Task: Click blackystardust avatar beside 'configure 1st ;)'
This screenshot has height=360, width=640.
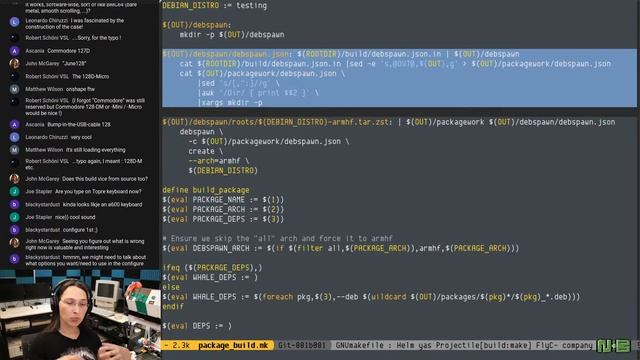Action: click(14, 230)
